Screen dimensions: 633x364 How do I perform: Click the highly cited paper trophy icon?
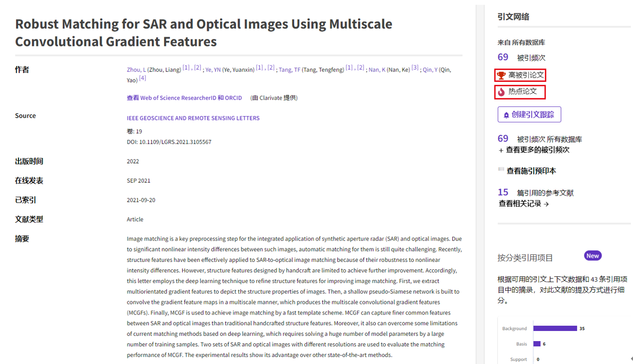501,76
